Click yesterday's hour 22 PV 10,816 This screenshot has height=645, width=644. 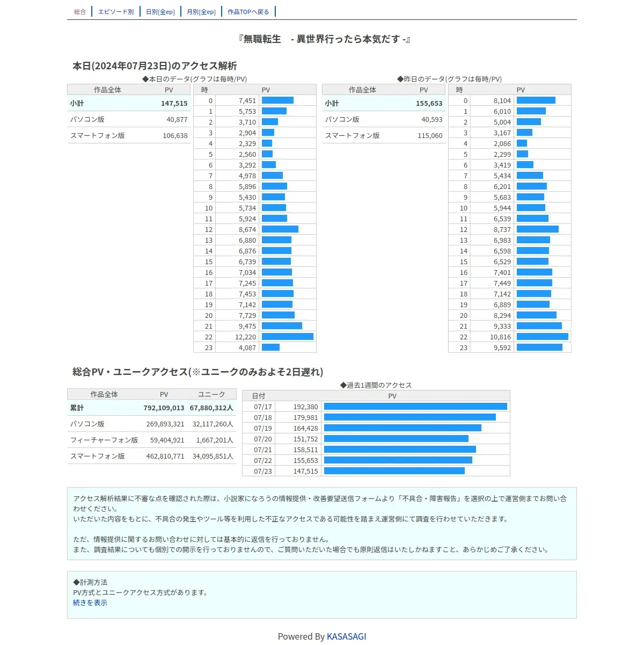501,337
